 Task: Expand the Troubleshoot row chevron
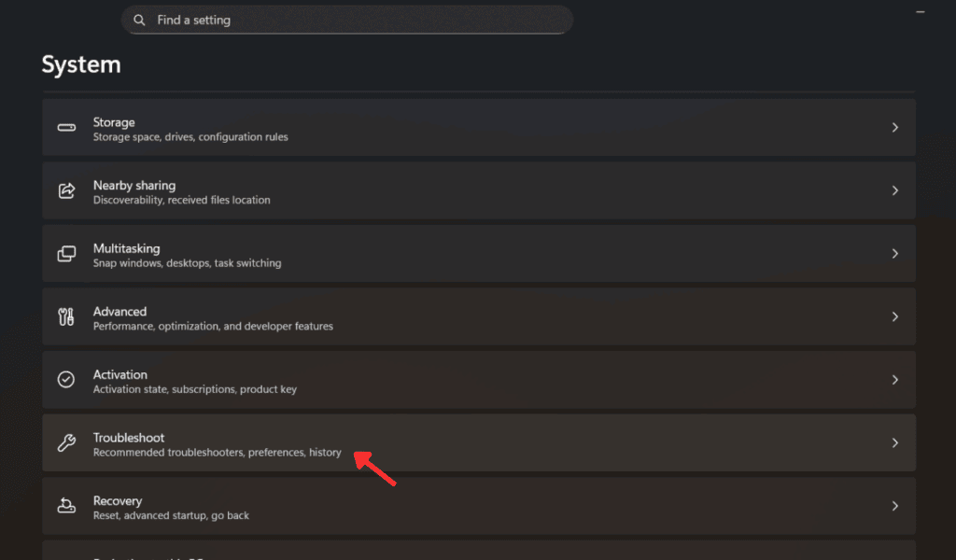coord(895,443)
